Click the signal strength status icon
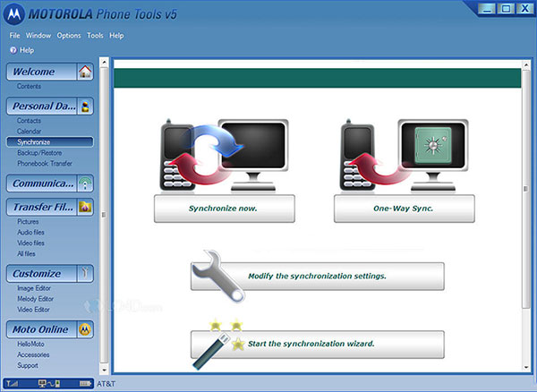 click(x=13, y=384)
